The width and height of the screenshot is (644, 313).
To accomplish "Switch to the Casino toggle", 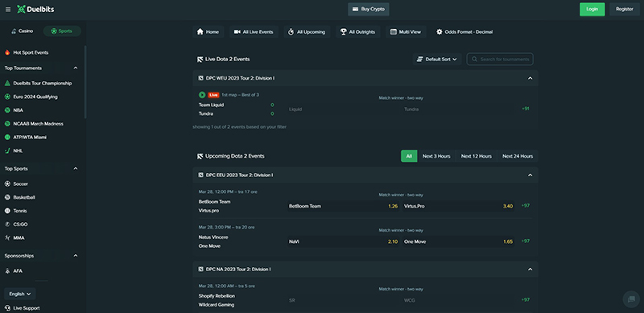I will point(23,31).
